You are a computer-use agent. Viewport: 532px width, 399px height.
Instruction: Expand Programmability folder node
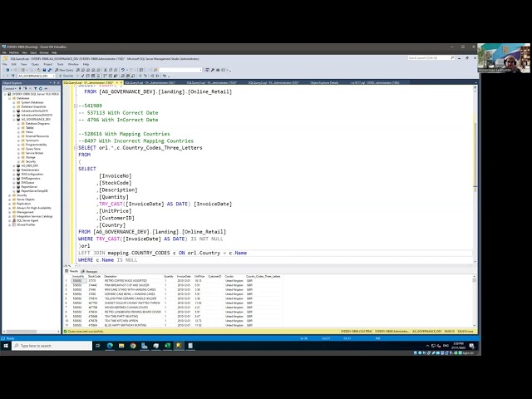(x=18, y=145)
